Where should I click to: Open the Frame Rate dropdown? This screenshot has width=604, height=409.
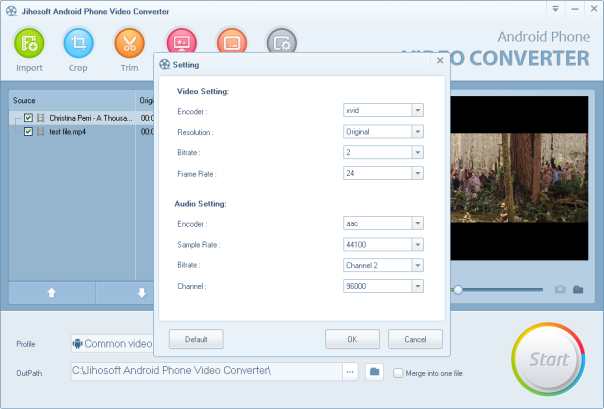(417, 174)
